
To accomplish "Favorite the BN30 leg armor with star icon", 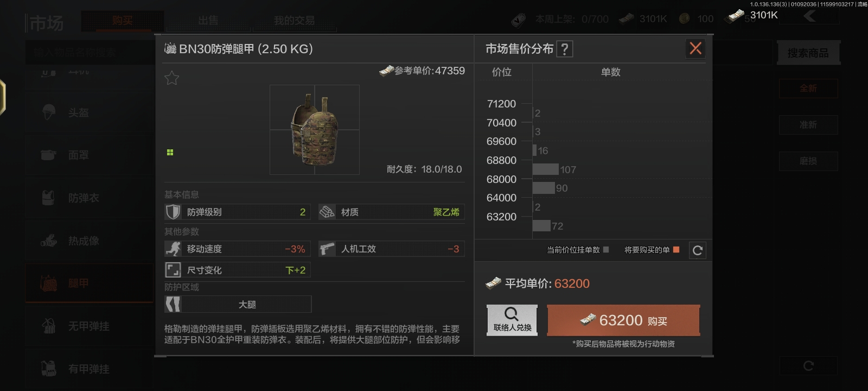I will click(x=171, y=78).
